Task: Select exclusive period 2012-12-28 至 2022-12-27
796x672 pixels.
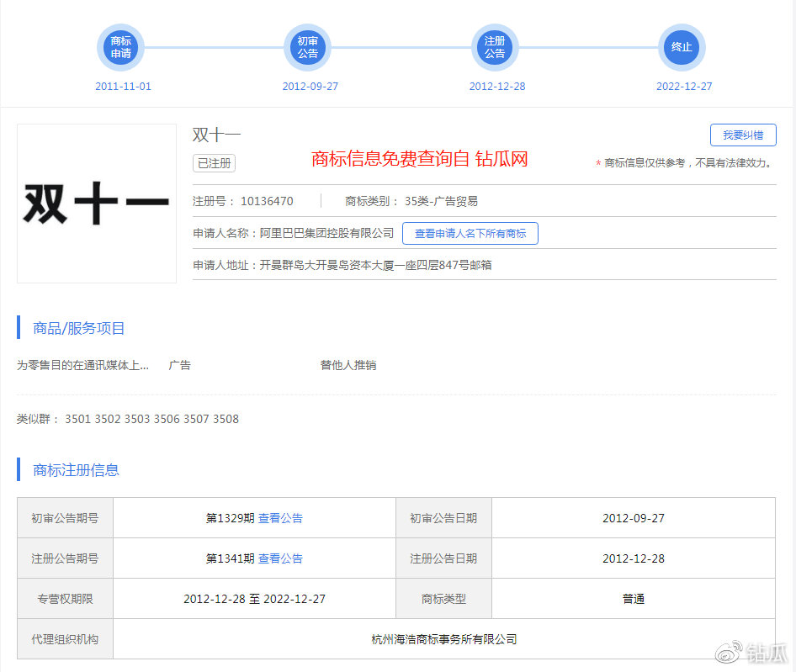Action: (x=254, y=600)
